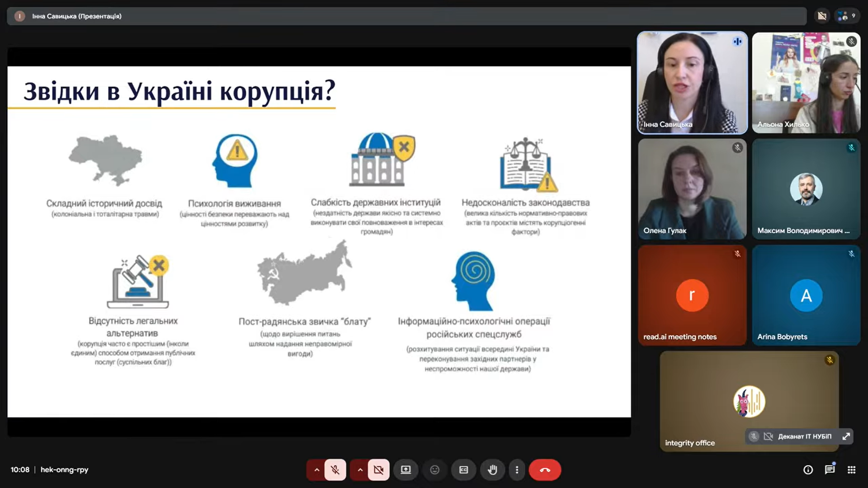Expand video settings chevron next to camera

360,470
